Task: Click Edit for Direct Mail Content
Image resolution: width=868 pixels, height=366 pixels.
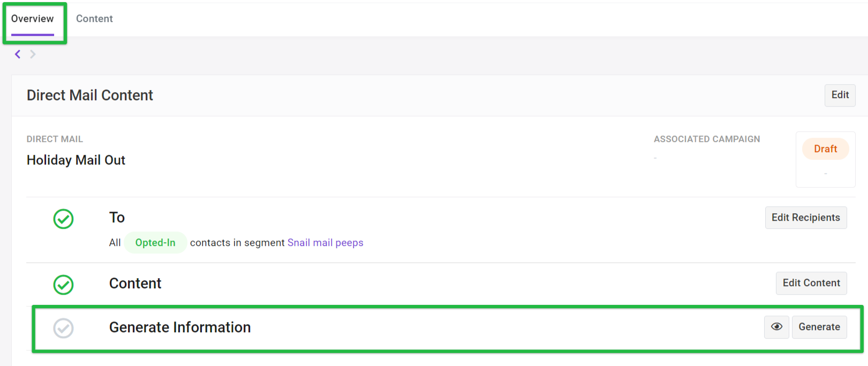Action: 840,95
